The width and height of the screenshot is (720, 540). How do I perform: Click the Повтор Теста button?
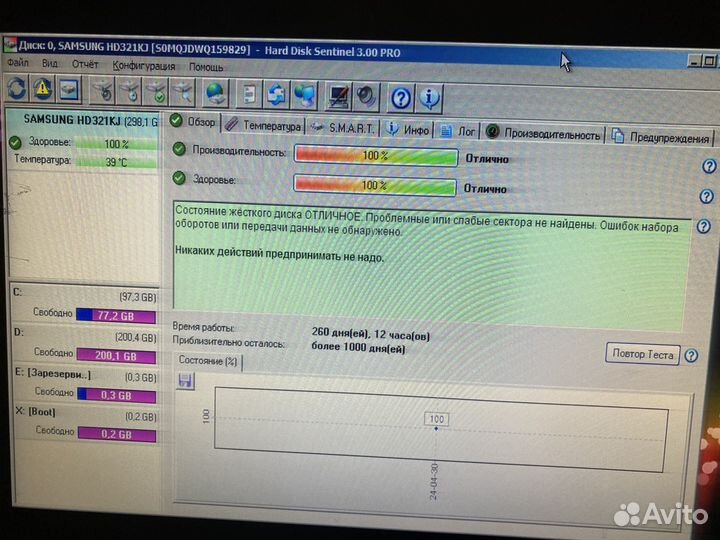[x=642, y=354]
